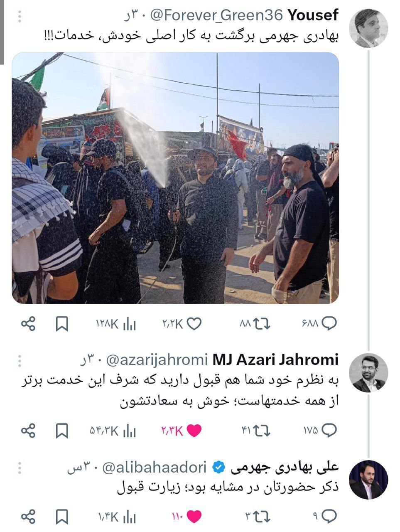
Task: View ۵۴٫۳K analytics on Azari Jahromi's reply
Action: tap(113, 431)
